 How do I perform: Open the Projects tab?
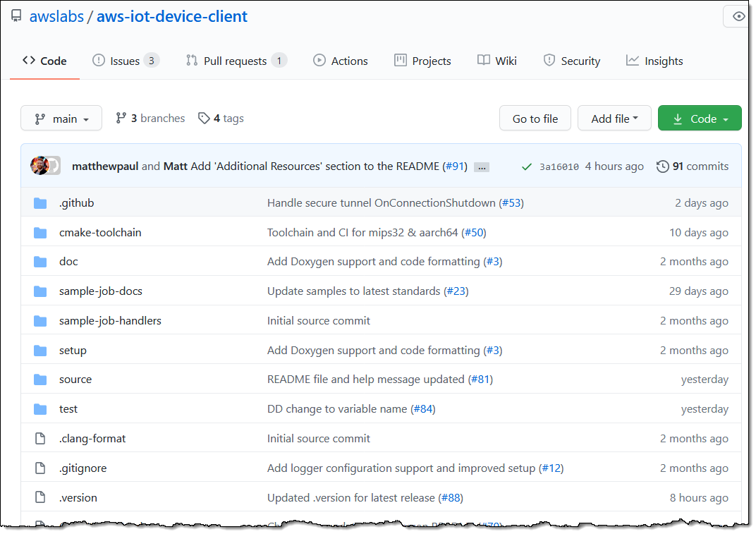pyautogui.click(x=422, y=61)
